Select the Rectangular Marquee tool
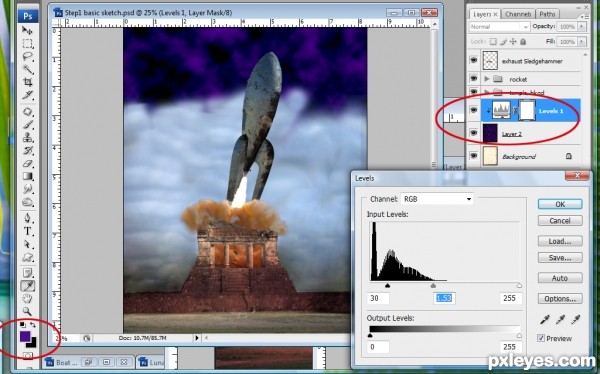This screenshot has height=374, width=600. point(27,44)
